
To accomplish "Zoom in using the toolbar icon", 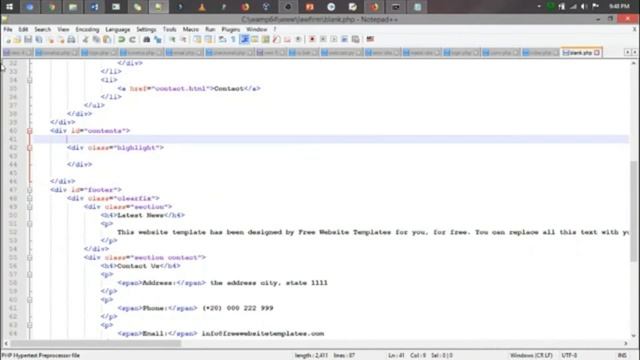I will 172,40.
